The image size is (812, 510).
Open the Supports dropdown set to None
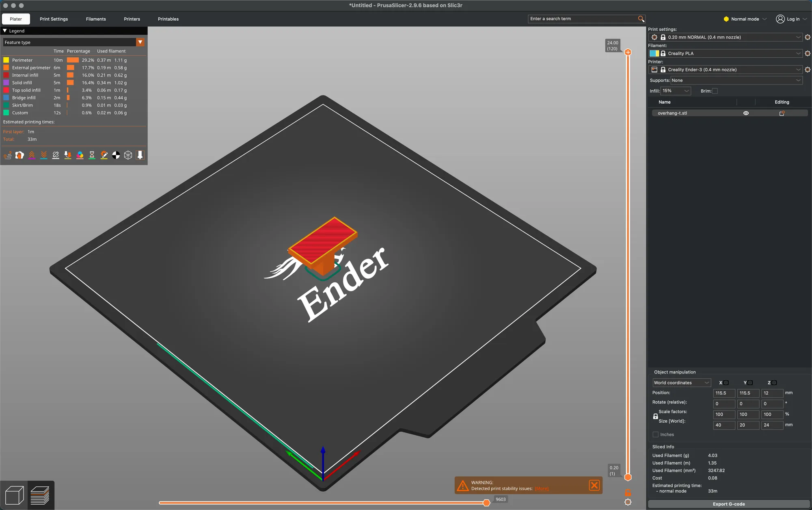point(736,80)
